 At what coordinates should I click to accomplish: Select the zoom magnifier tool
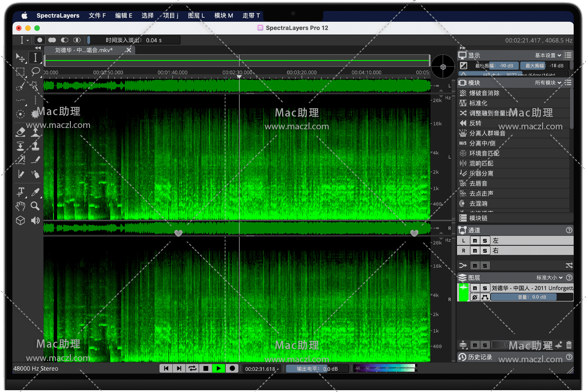[x=36, y=206]
